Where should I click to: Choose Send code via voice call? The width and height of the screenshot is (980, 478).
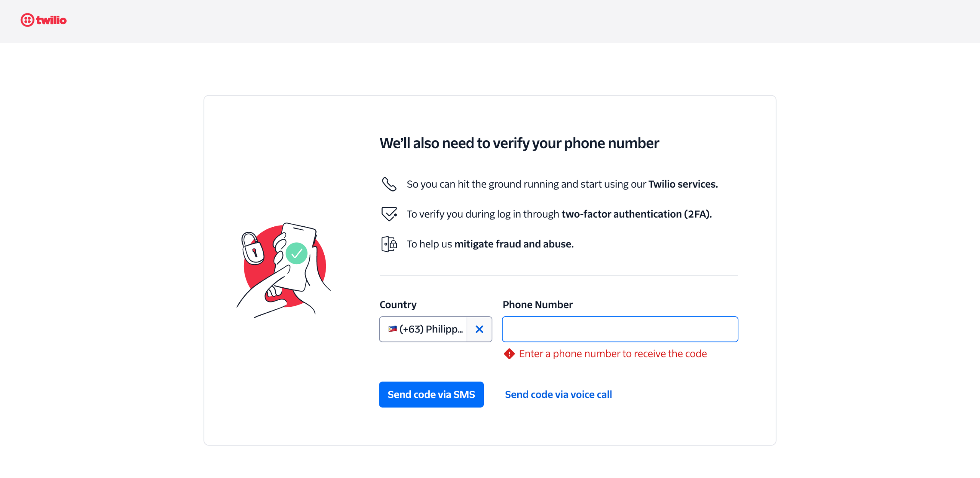(558, 395)
